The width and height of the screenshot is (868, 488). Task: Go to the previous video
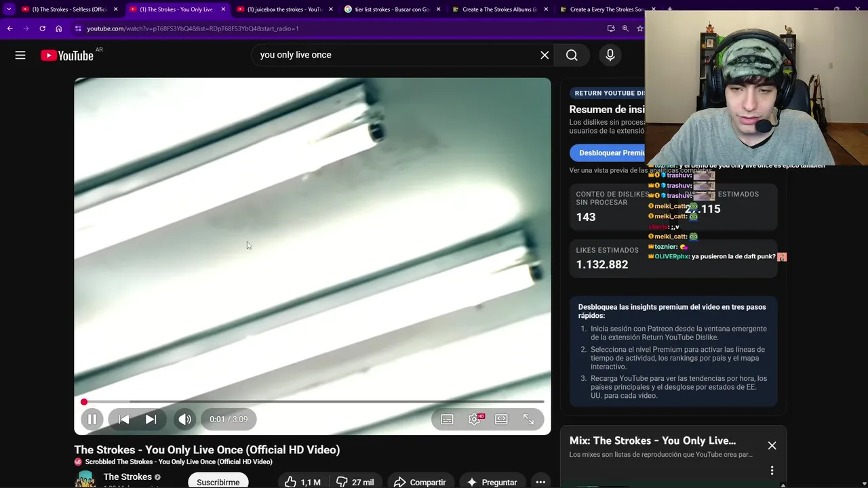pyautogui.click(x=123, y=420)
